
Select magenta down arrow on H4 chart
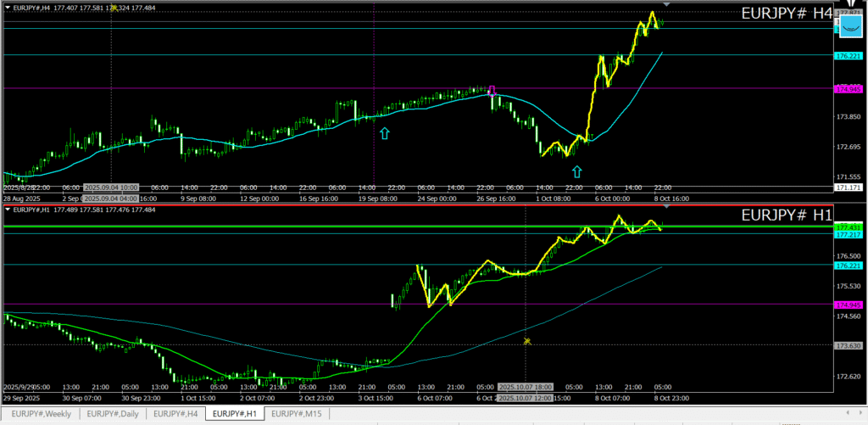[492, 91]
